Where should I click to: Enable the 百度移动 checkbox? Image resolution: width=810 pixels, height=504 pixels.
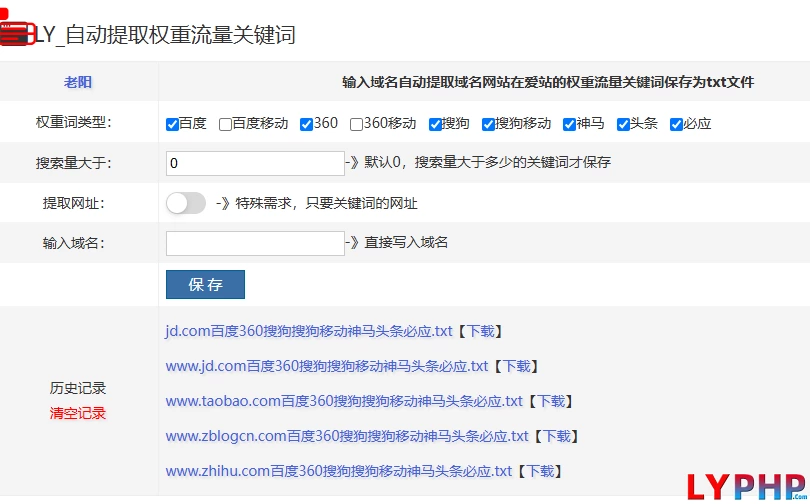click(x=225, y=124)
